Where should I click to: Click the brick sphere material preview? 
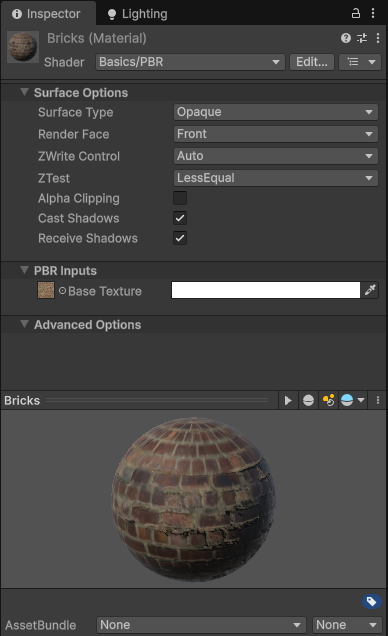tap(193, 499)
